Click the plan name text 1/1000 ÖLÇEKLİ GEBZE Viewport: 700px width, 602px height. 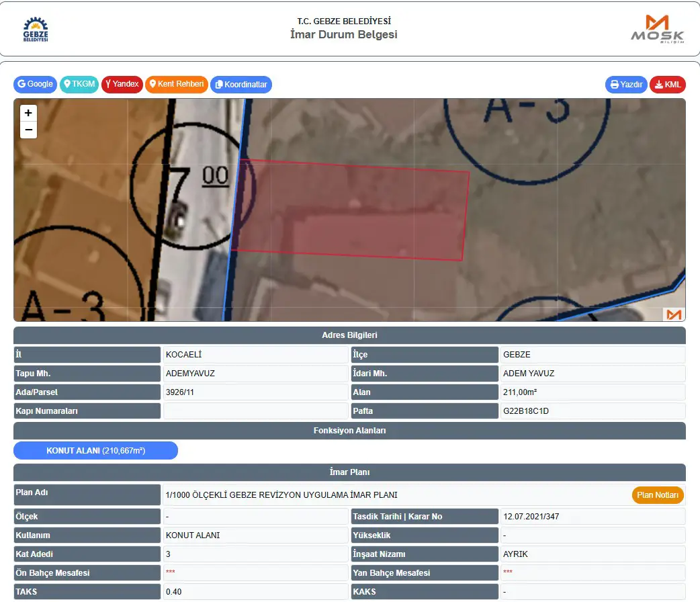(x=281, y=494)
